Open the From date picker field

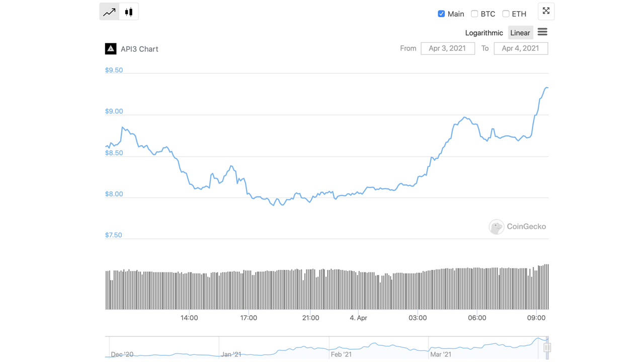tap(447, 48)
